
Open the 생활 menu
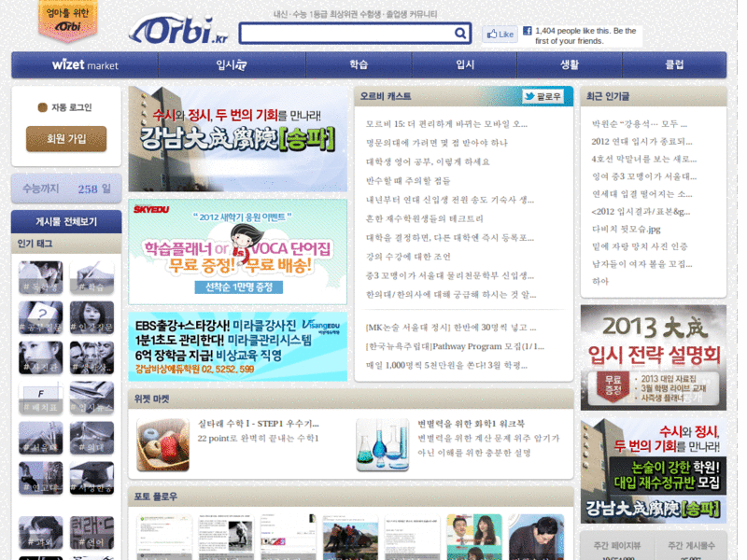(570, 64)
